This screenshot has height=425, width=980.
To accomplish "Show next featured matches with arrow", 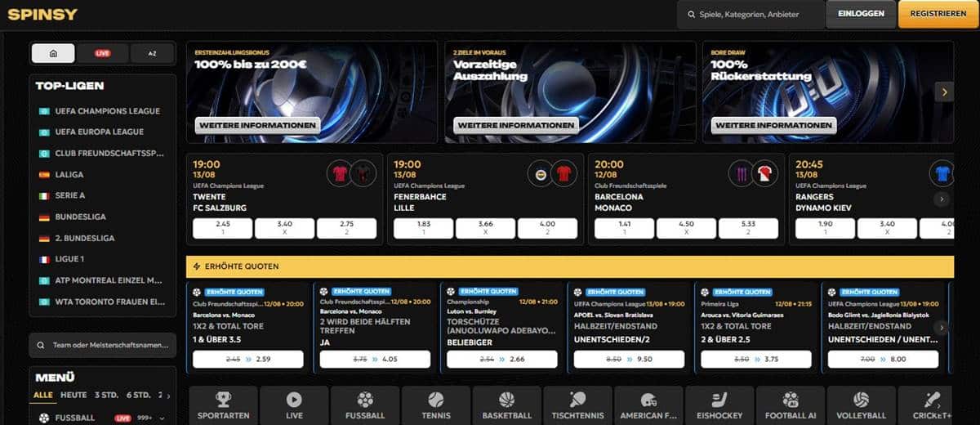I will (x=942, y=199).
